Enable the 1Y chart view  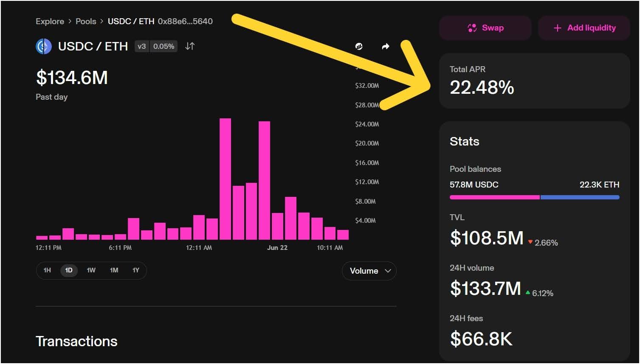click(135, 270)
